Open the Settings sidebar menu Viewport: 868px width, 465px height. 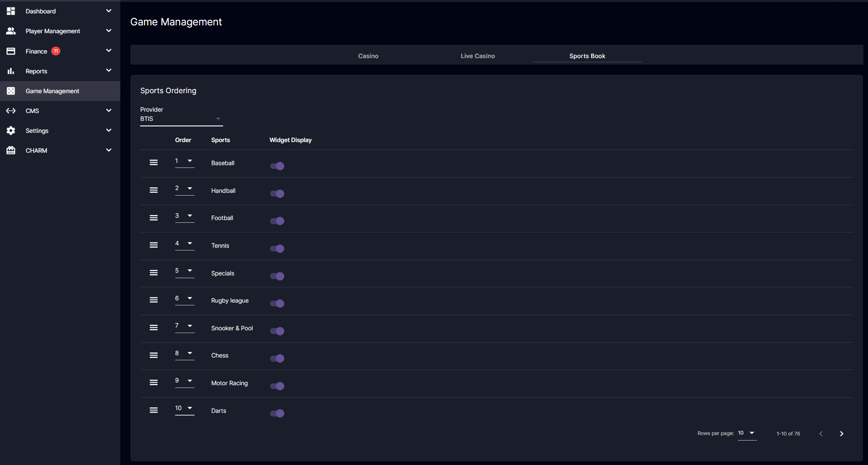coord(60,131)
